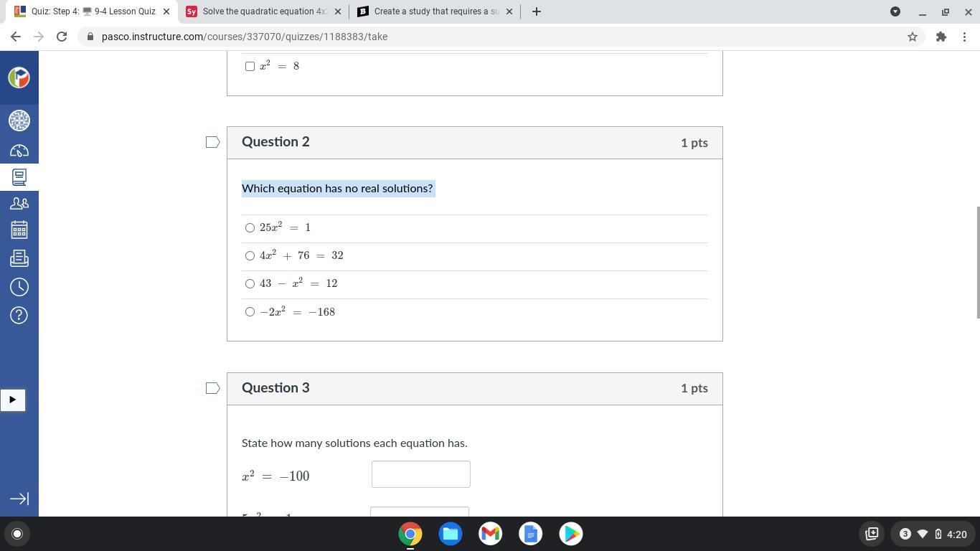This screenshot has width=980, height=551.
Task: Open the Help question mark icon
Action: coord(19,315)
